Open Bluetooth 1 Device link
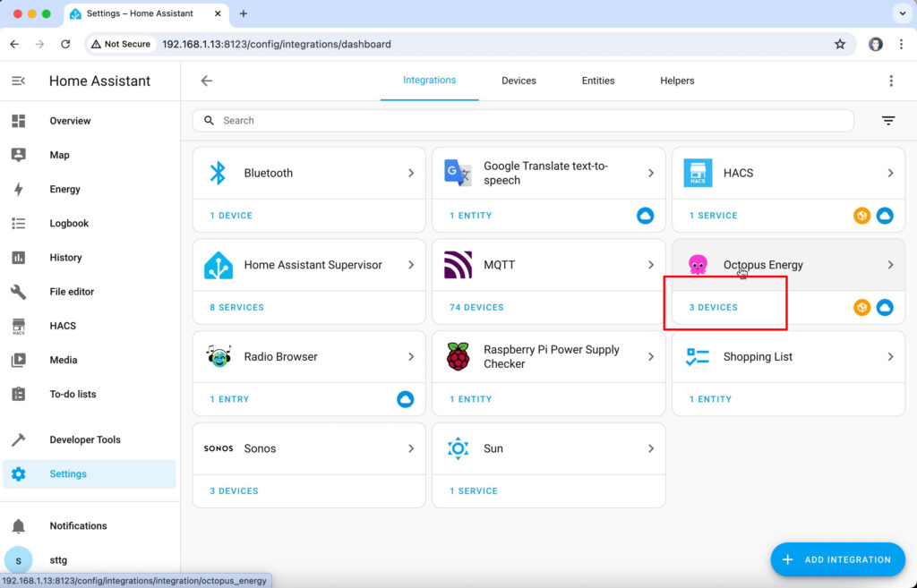Viewport: 917px width, 588px height. [231, 216]
